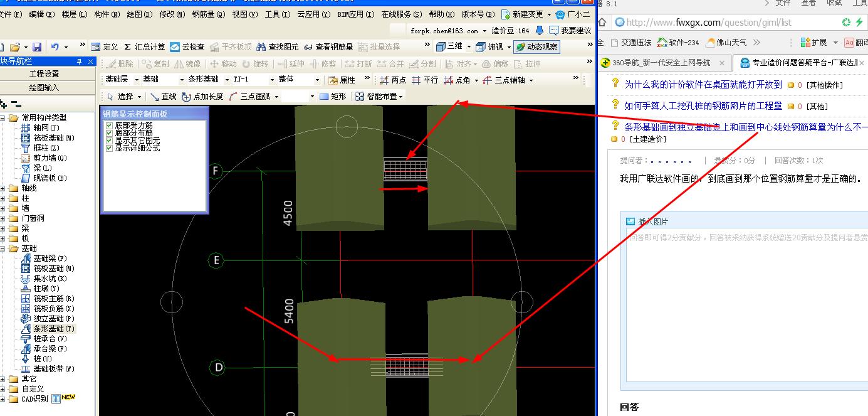Select 两点 two-point axis tool
This screenshot has width=868, height=416.
393,80
